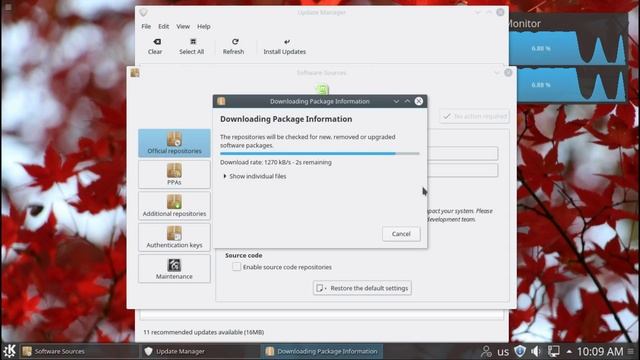Click the us keyboard layout indicator

pos(503,351)
